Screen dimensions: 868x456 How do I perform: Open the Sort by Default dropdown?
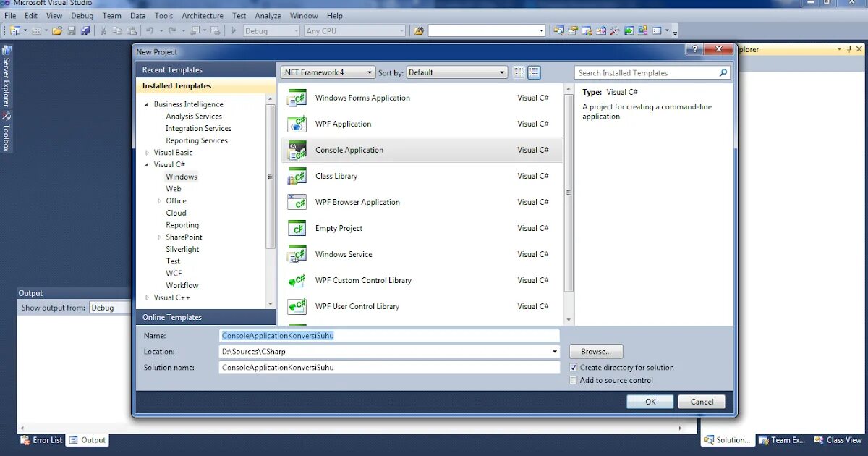tap(457, 72)
